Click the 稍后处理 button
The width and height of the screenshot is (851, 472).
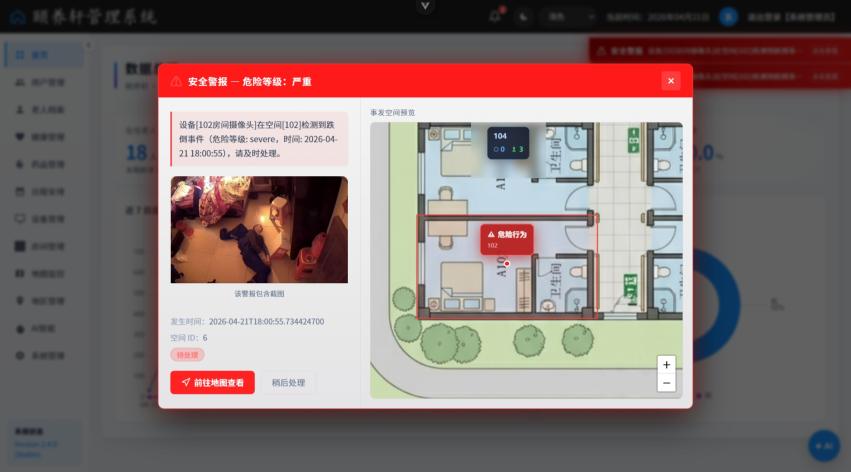pyautogui.click(x=288, y=382)
